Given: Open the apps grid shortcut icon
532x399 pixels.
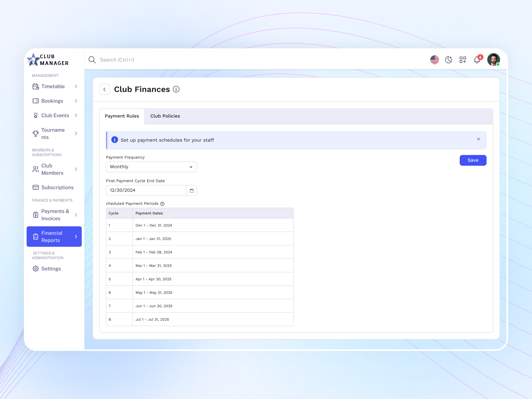Looking at the screenshot, I should coord(463,60).
